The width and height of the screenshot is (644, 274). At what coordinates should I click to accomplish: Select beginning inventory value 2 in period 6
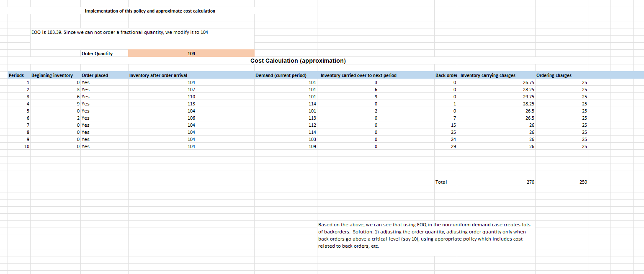(x=55, y=118)
